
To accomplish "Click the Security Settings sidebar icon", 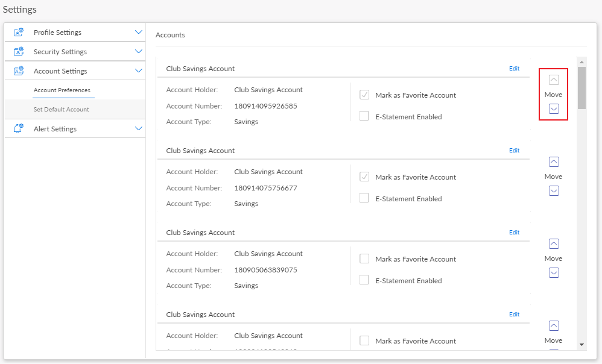I will pyautogui.click(x=19, y=52).
